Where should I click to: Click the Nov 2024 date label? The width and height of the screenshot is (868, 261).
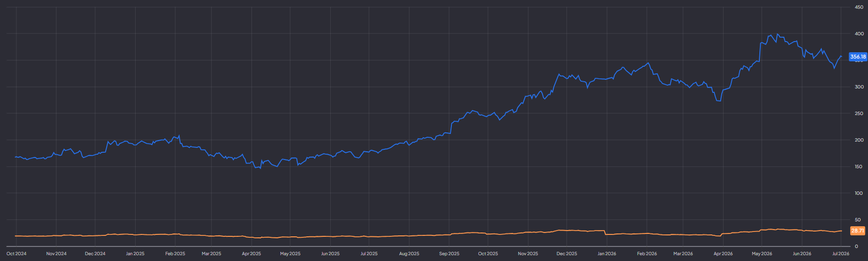coord(56,254)
